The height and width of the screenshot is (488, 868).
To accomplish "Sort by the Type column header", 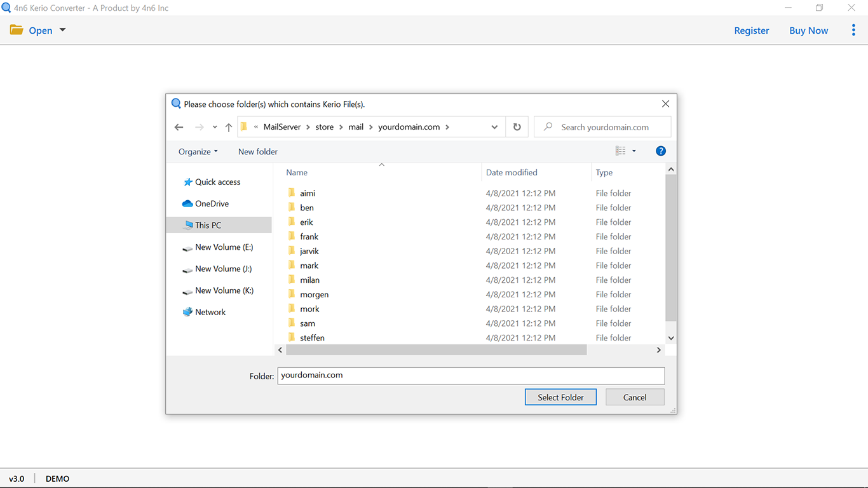I will click(604, 172).
